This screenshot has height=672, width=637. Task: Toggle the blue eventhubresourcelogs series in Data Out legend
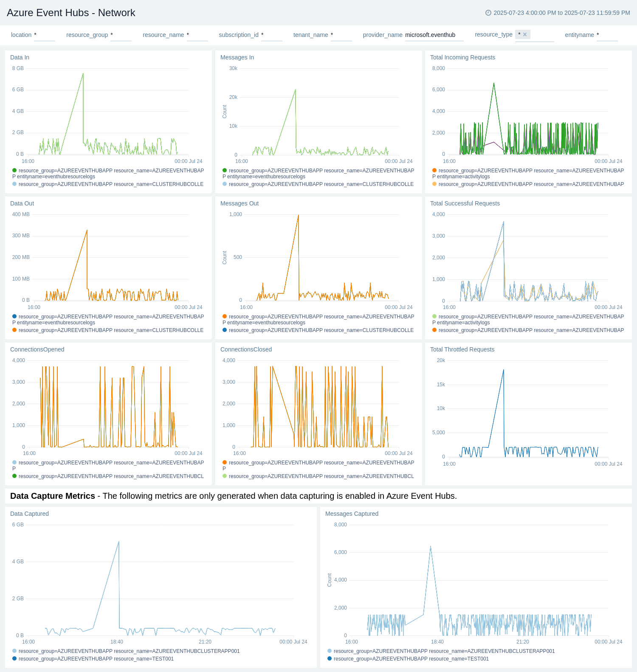click(x=108, y=320)
